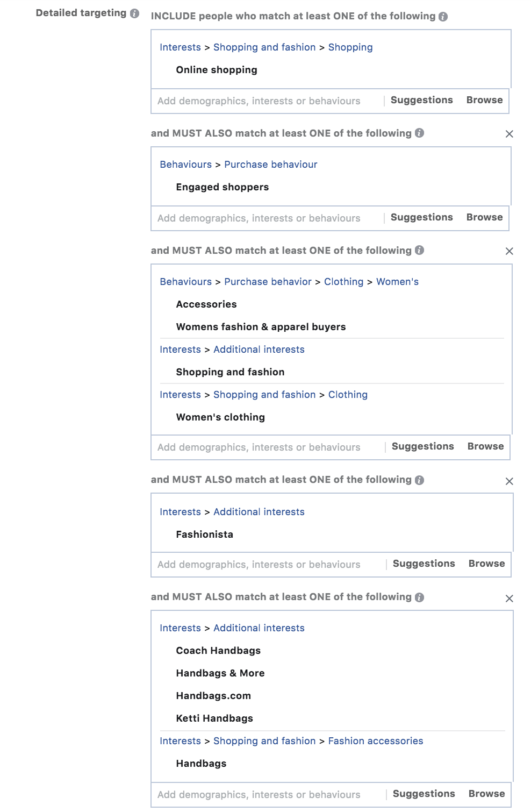The image size is (531, 812).
Task: Open the Shopping and fashion breadcrumb link
Action: [264, 47]
